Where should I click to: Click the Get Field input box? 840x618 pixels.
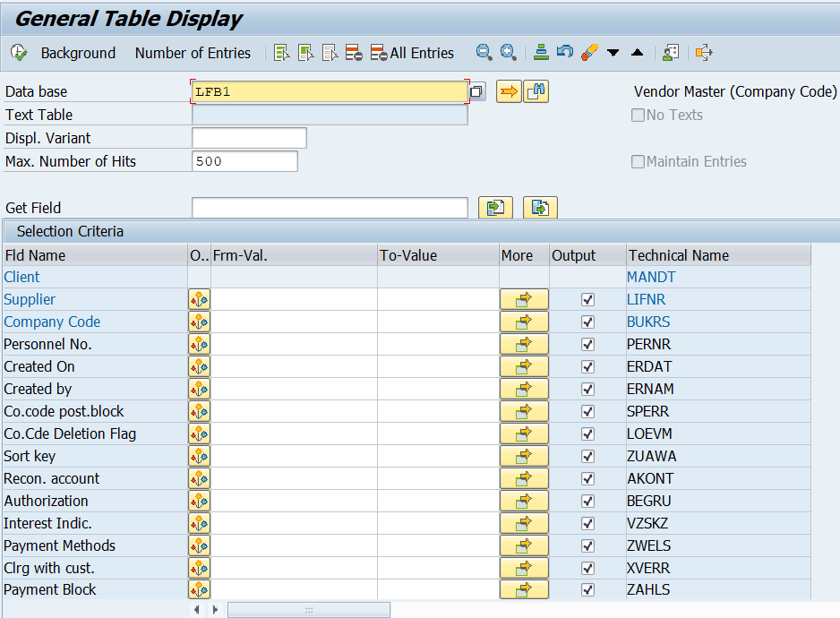coord(330,208)
